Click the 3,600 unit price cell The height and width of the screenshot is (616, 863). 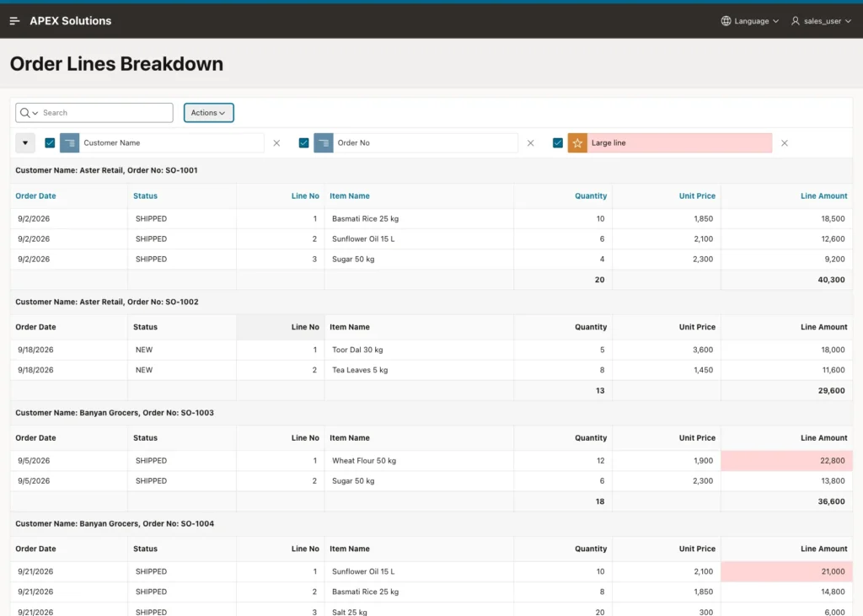tap(703, 350)
